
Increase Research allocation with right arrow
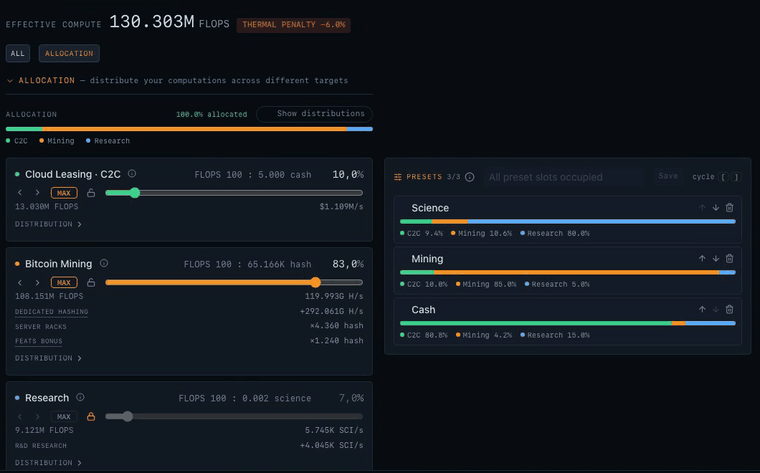tap(37, 416)
